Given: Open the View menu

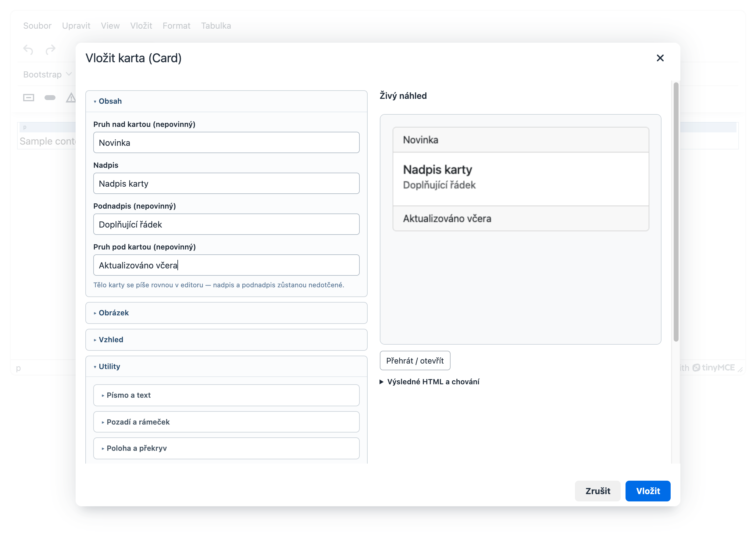Looking at the screenshot, I should (x=110, y=26).
